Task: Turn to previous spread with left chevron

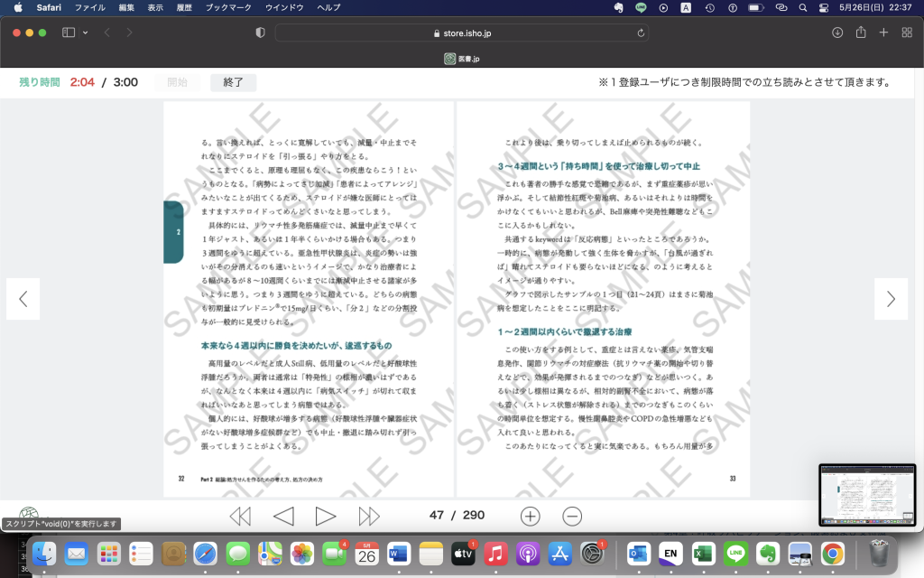Action: click(x=23, y=299)
